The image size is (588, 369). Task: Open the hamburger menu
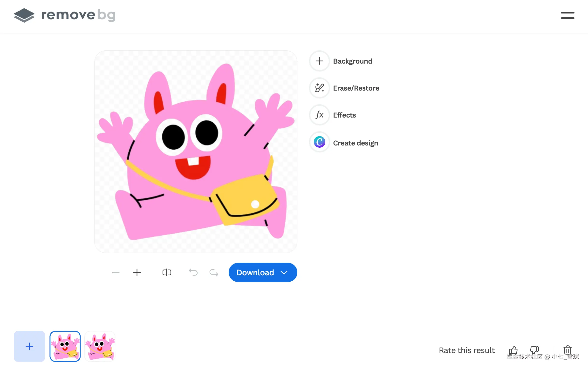click(x=567, y=15)
